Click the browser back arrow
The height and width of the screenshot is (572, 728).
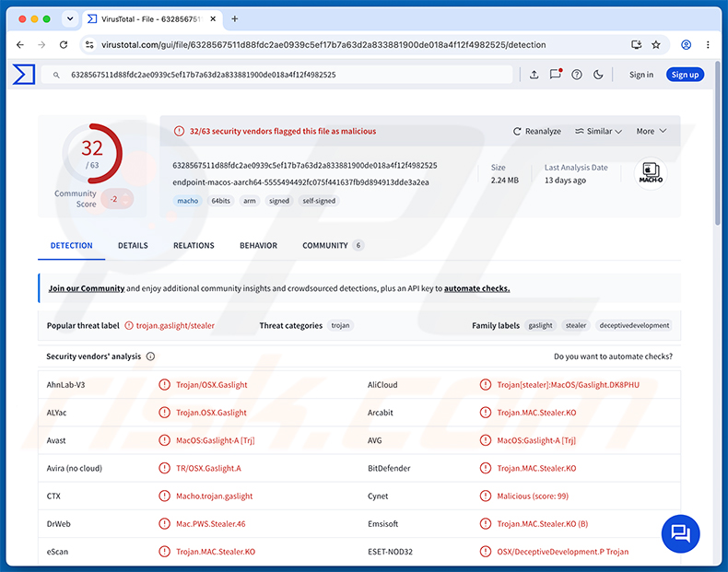20,44
